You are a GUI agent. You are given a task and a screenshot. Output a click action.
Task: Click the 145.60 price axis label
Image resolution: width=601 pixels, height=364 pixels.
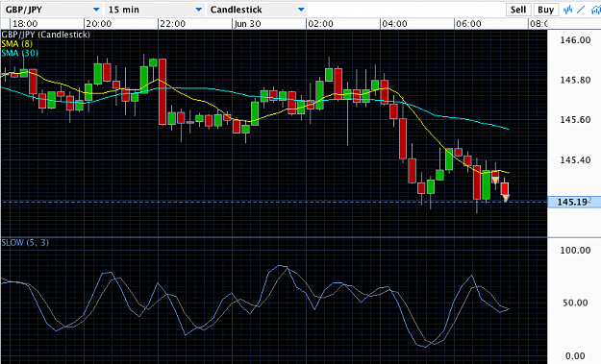pos(575,120)
